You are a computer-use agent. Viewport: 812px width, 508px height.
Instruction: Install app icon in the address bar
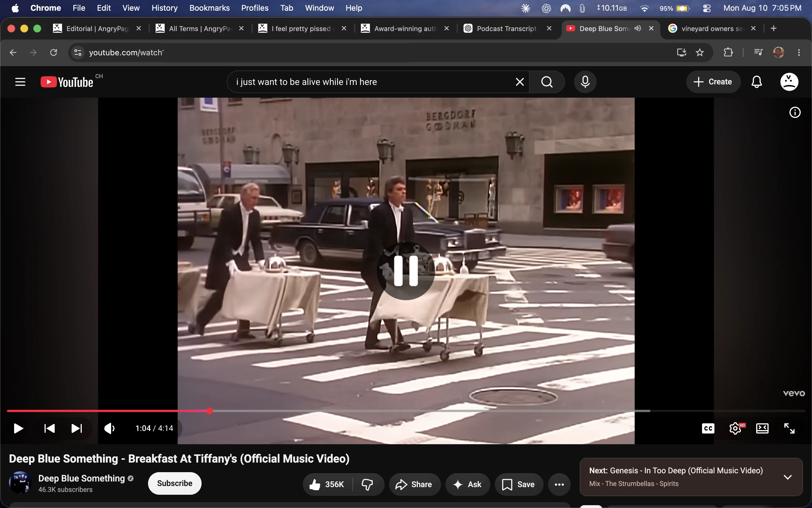click(681, 52)
